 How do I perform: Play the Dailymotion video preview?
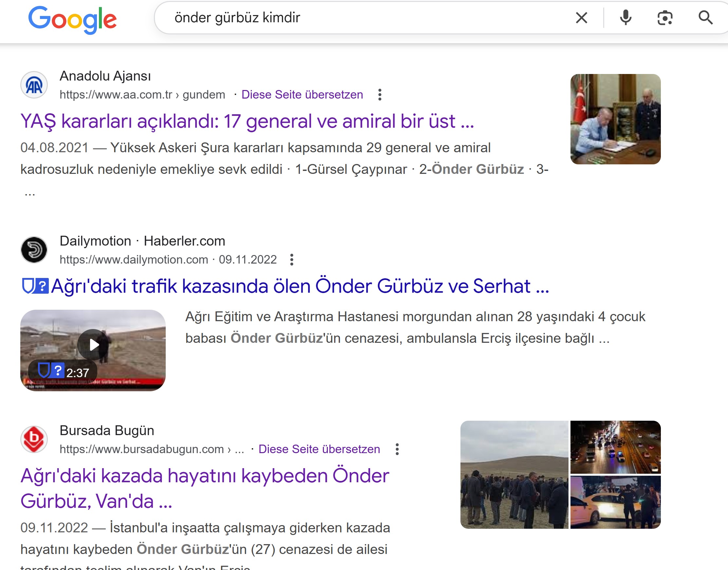(93, 344)
